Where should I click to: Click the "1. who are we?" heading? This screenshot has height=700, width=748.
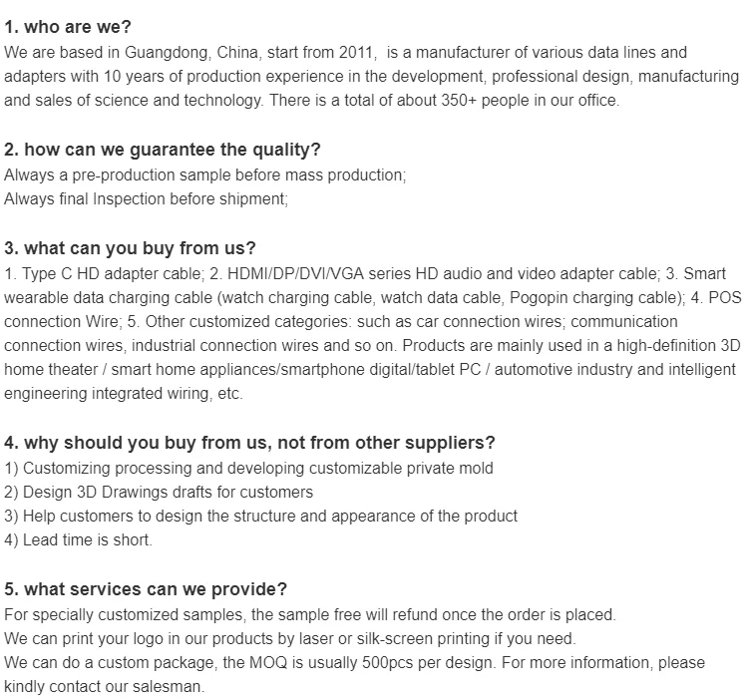(68, 27)
